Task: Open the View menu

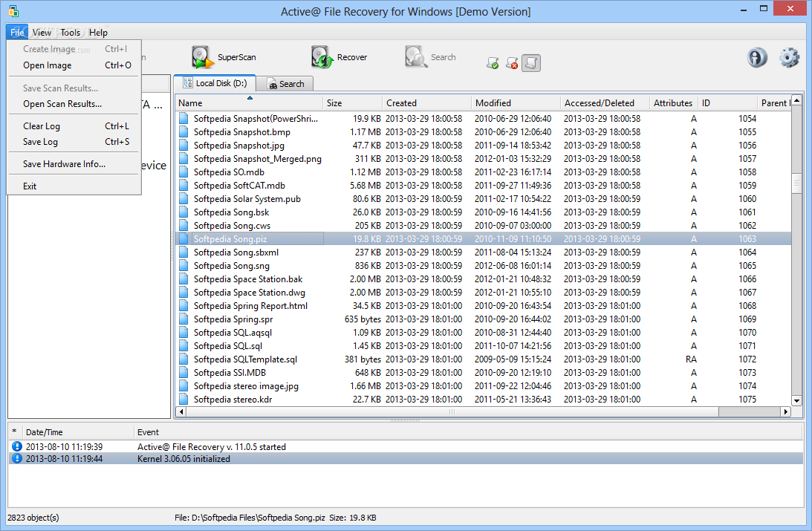Action: click(42, 32)
